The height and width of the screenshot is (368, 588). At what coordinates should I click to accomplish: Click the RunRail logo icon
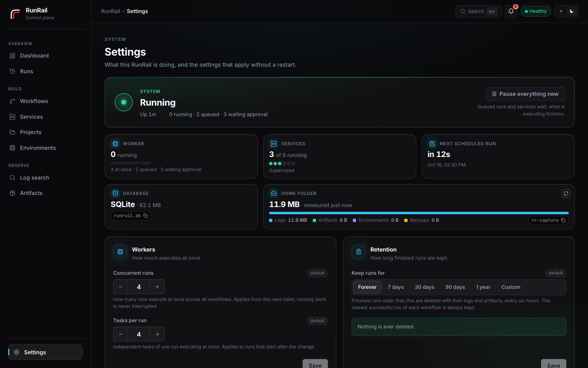(15, 14)
